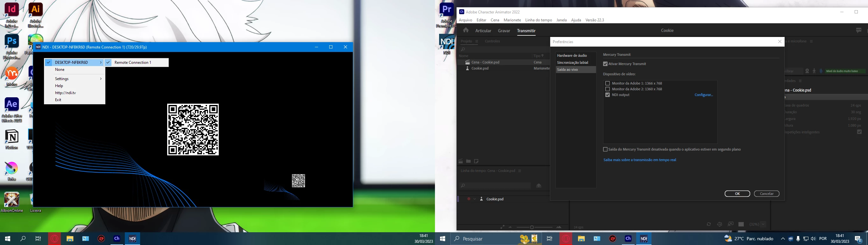Image resolution: width=868 pixels, height=245 pixels.
Task: Toggle the body tracker figure icon
Action: 814,71
